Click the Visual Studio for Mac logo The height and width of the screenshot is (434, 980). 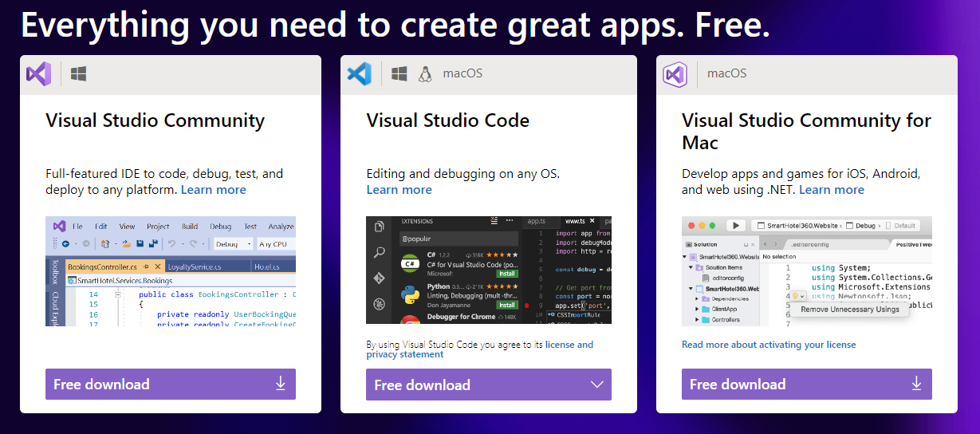click(x=675, y=74)
